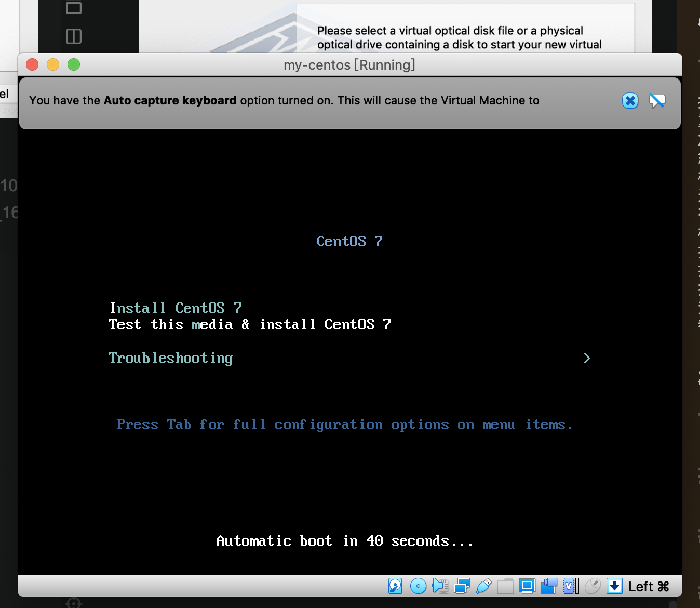Select Install CentOS 7 boot entry
700x608 pixels.
point(176,308)
